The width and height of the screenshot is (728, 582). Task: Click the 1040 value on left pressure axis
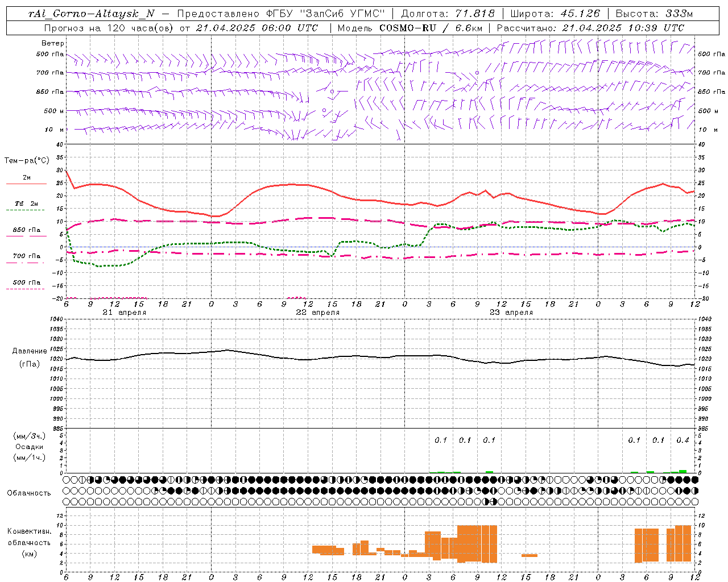pos(56,319)
